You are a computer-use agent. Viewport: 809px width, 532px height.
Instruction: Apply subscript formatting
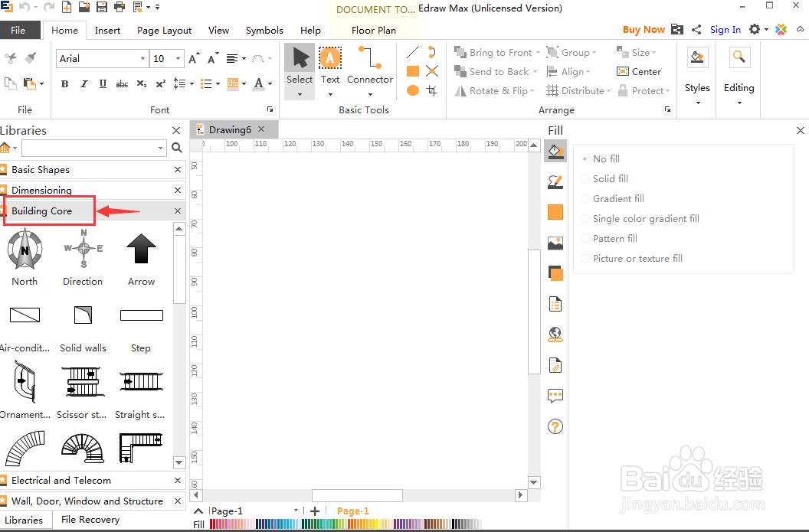[142, 84]
